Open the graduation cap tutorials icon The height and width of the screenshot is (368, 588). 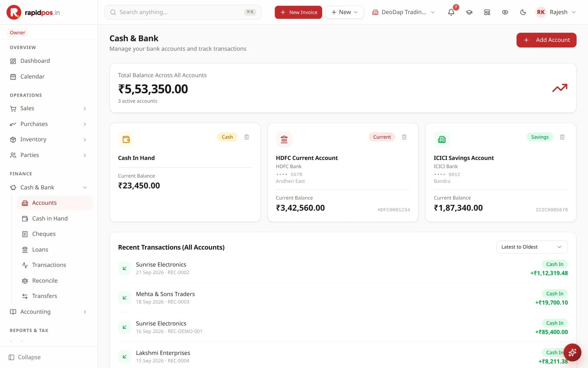click(x=469, y=12)
